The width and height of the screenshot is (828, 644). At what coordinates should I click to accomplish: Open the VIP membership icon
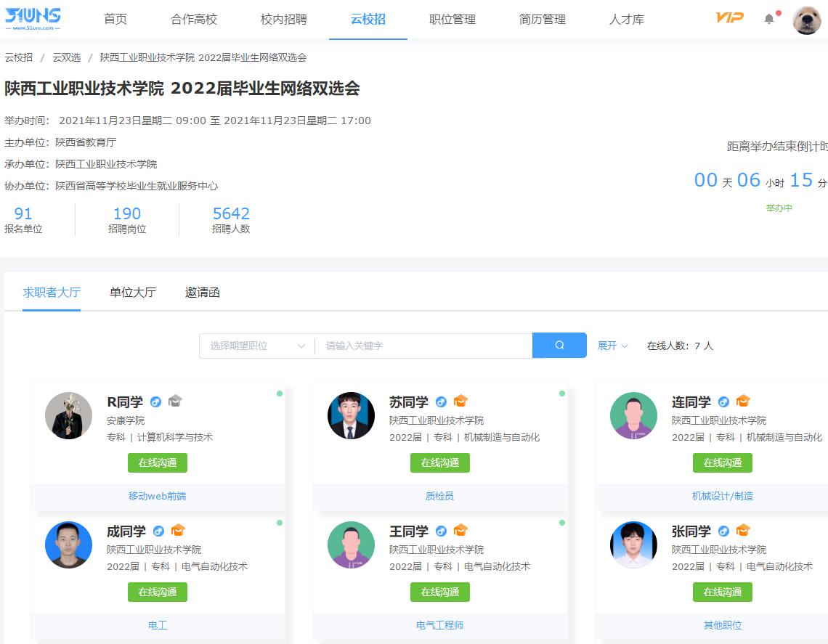[x=729, y=18]
